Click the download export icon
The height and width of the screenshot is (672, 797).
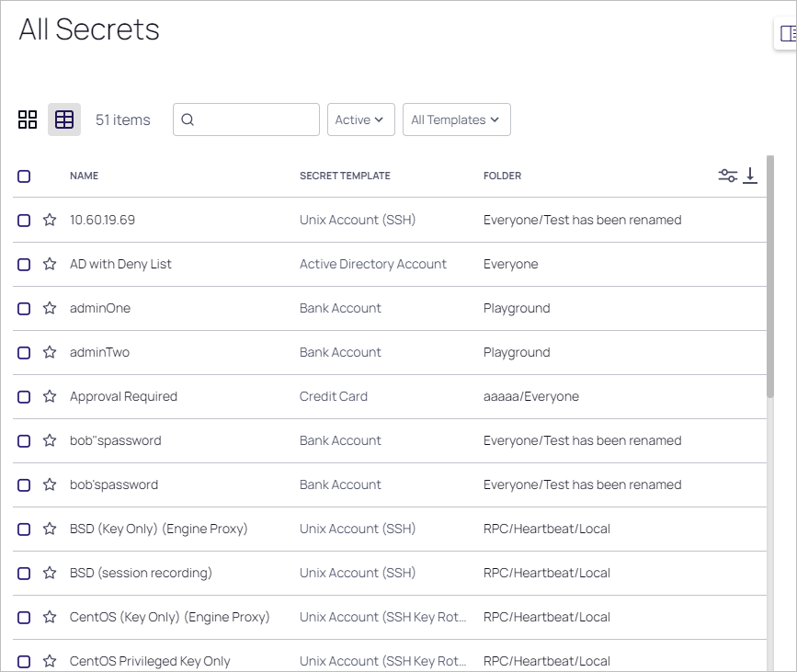750,176
